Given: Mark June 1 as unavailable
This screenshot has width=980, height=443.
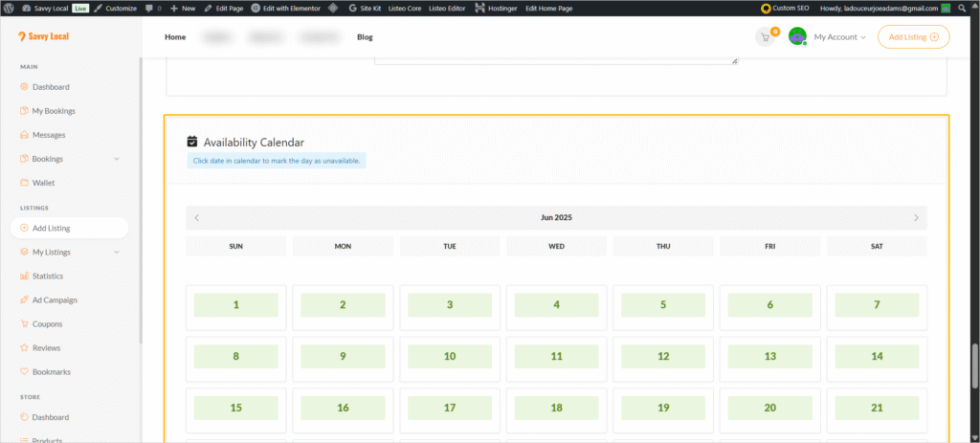Looking at the screenshot, I should tap(236, 306).
